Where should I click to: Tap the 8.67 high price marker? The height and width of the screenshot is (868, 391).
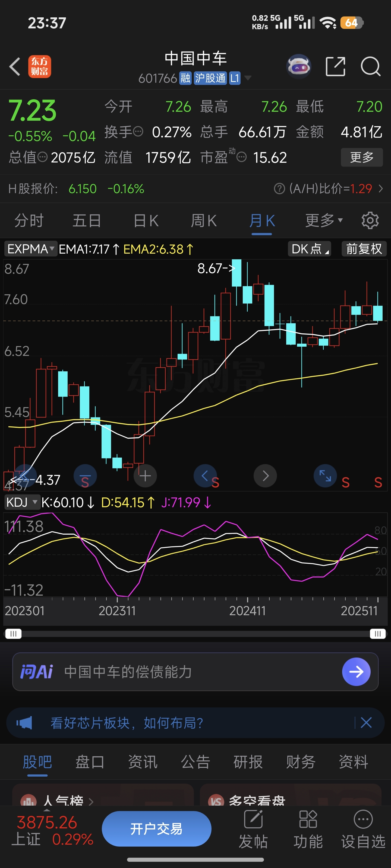pos(216,268)
